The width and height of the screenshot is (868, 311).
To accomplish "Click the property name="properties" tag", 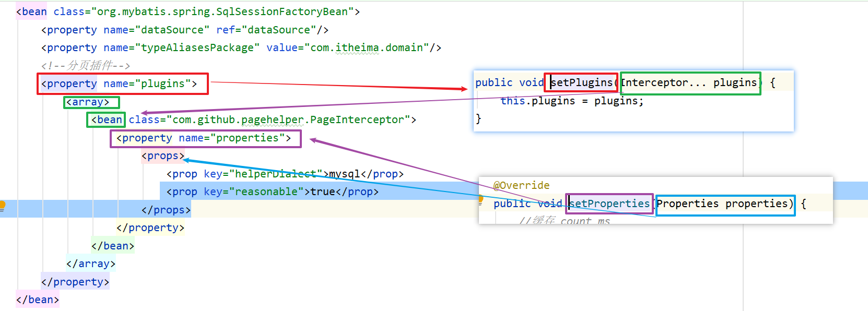I will 204,138.
